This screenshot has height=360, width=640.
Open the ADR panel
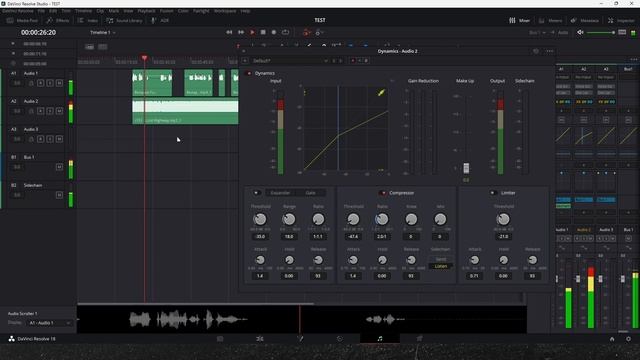[x=160, y=20]
